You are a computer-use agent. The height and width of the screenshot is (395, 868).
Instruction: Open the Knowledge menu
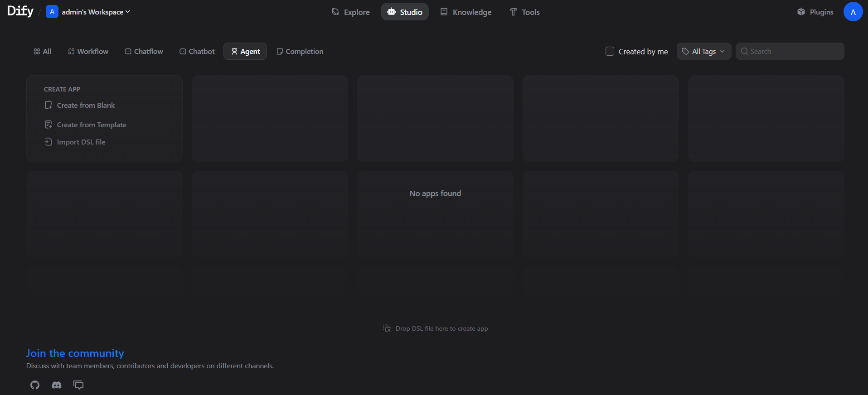(466, 12)
